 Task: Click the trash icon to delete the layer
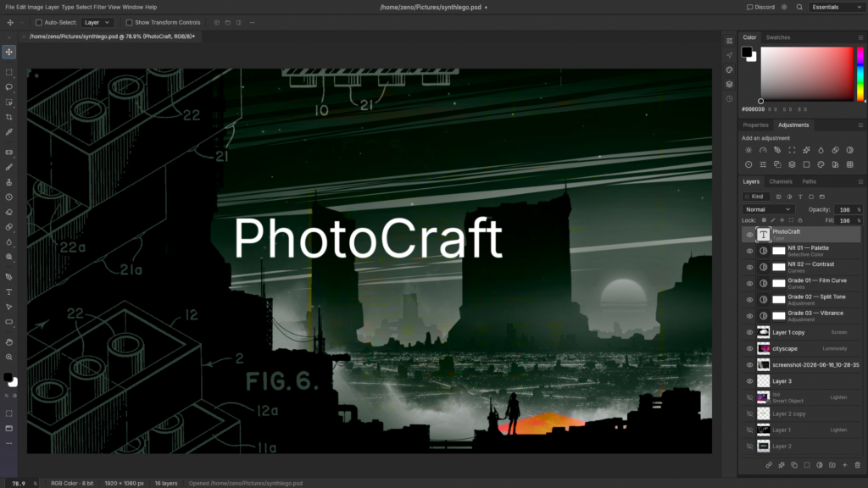point(858,465)
